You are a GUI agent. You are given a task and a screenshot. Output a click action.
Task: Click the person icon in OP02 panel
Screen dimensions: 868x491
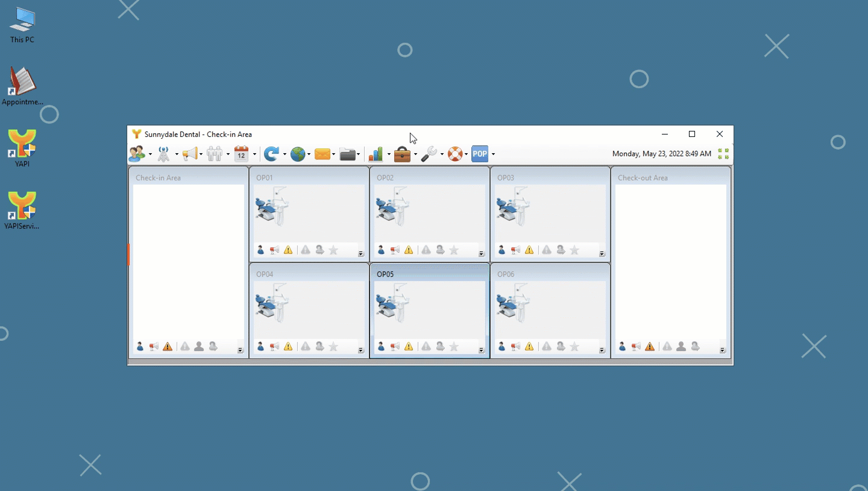click(381, 250)
